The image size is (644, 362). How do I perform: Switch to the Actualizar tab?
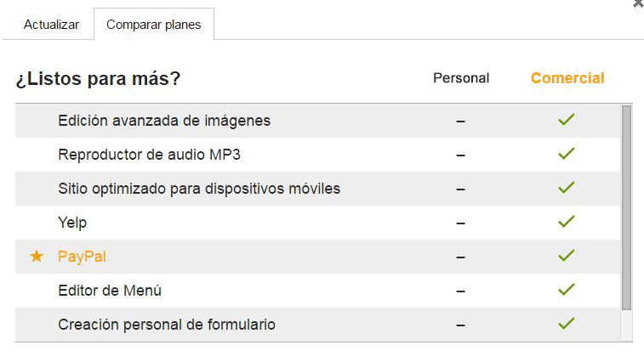point(51,25)
